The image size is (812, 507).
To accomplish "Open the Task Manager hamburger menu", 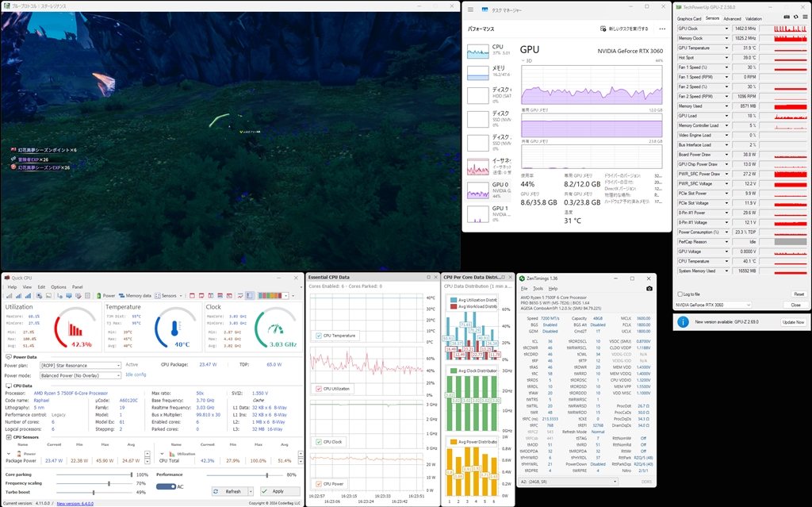I will coord(471,10).
